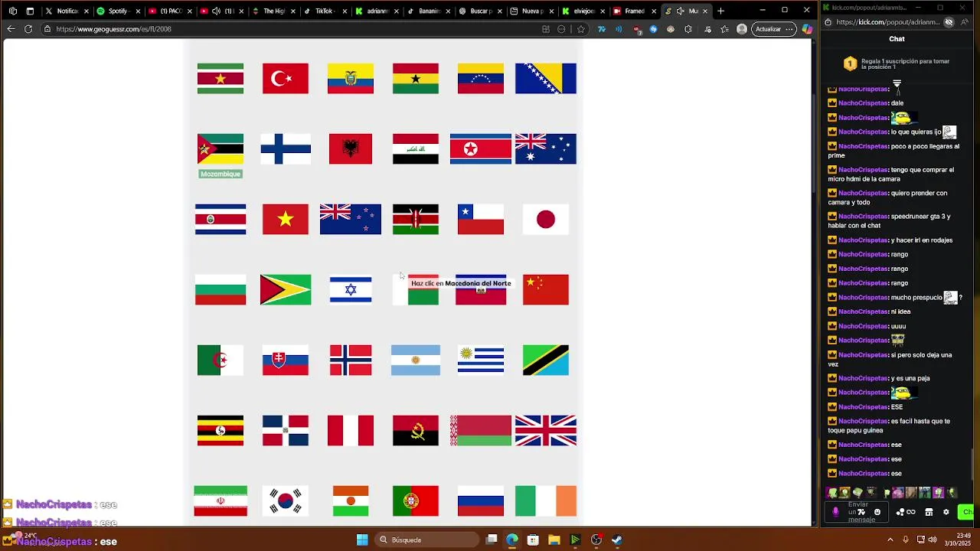Click the gift subscription leaderboard banner
Viewport: 980px width, 551px height.
[x=897, y=64]
